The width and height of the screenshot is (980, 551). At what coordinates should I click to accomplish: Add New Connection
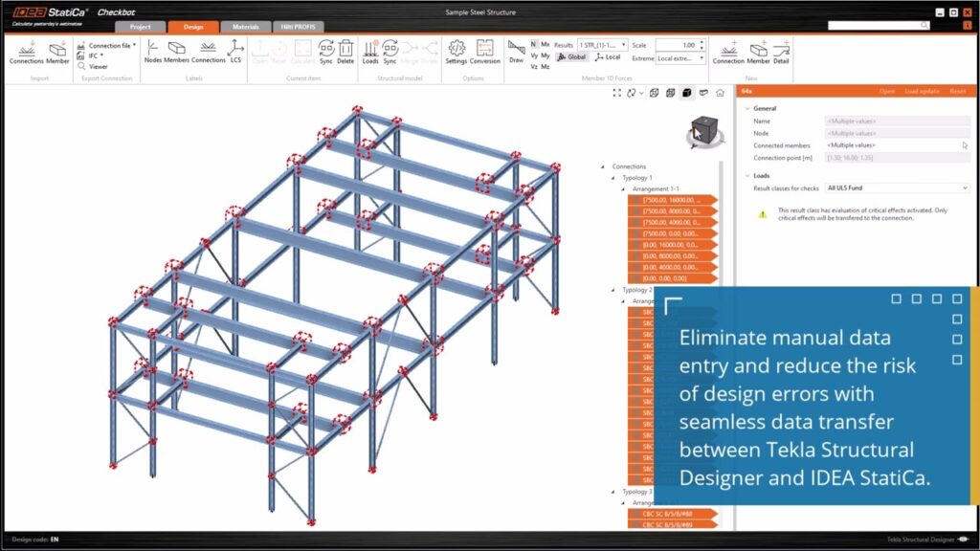[728, 53]
